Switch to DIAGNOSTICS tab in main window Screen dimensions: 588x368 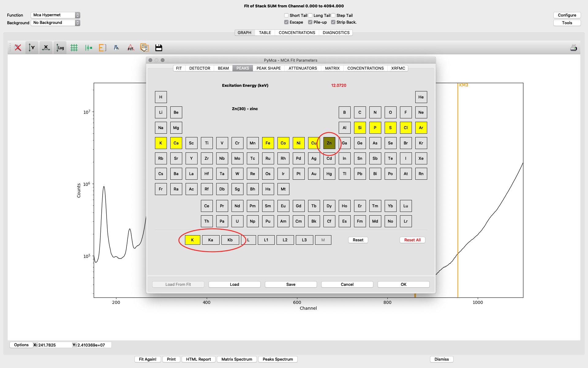(x=336, y=33)
